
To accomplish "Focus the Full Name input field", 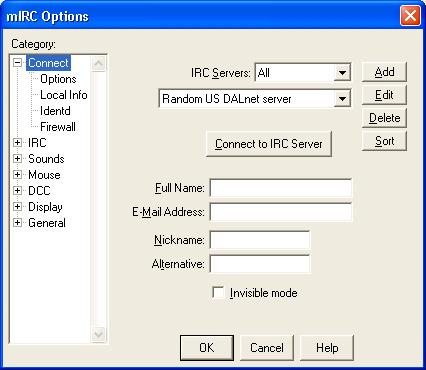I will 281,188.
